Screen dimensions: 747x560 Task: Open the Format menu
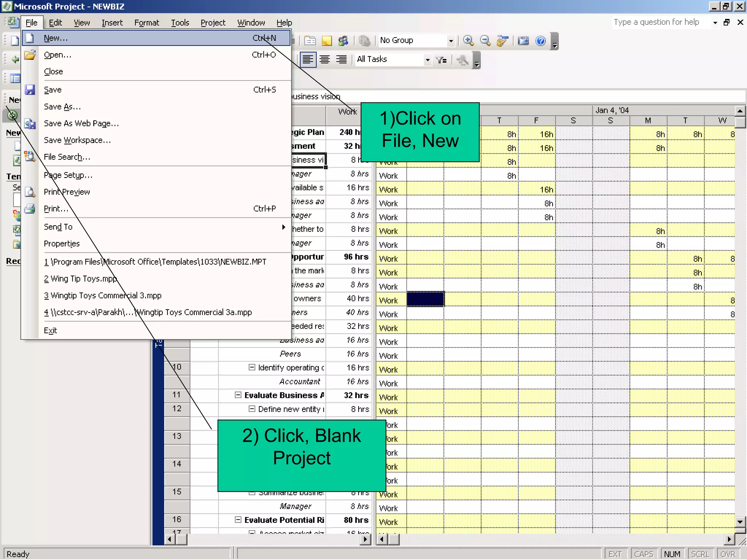[147, 23]
